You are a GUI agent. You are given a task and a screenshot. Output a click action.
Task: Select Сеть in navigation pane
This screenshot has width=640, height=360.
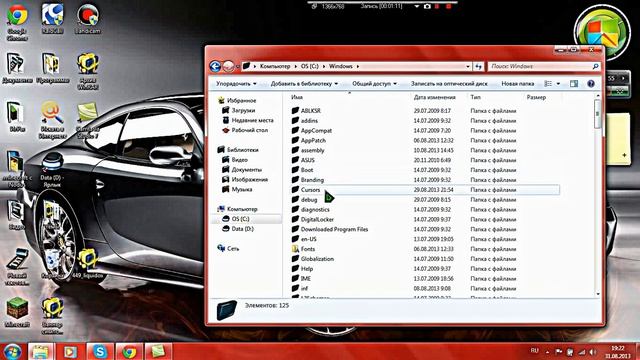(233, 248)
